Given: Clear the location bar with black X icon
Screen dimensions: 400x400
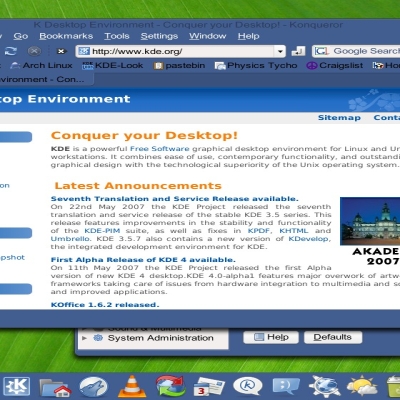Looking at the screenshot, I should [x=61, y=51].
